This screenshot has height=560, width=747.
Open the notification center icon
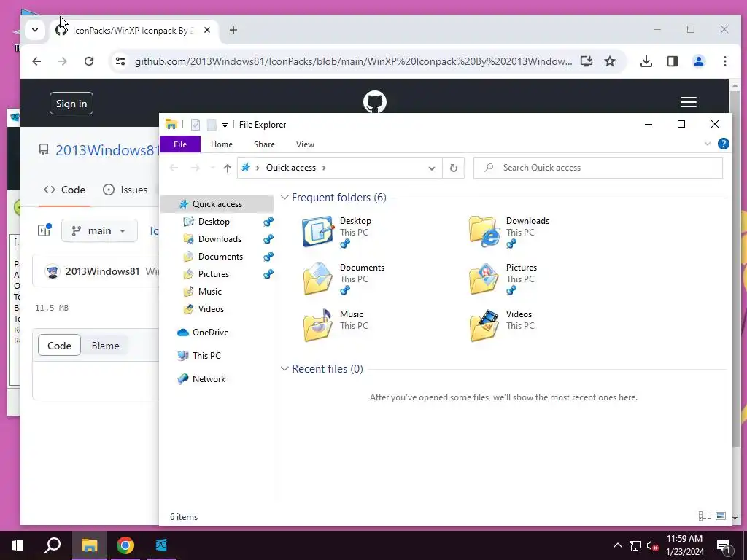click(724, 545)
